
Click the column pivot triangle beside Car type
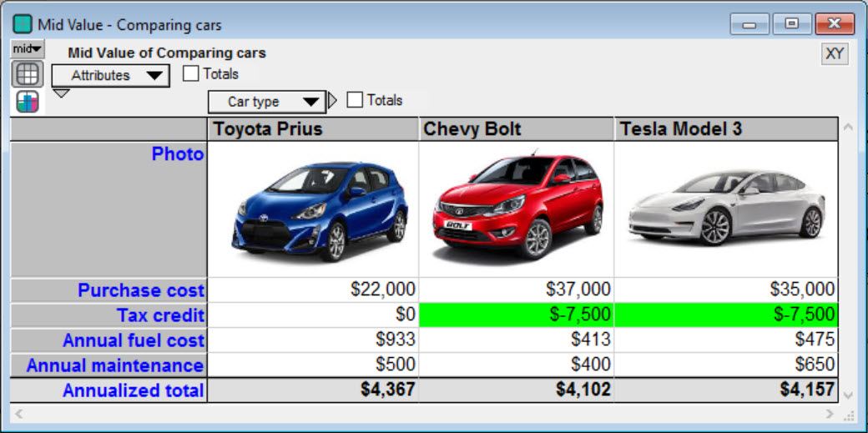[332, 101]
